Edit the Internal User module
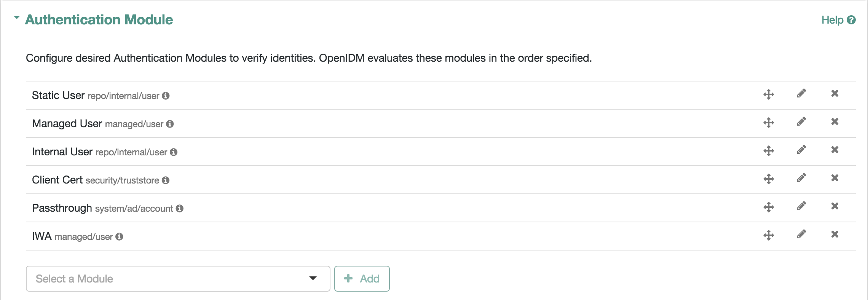The height and width of the screenshot is (300, 868). tap(801, 150)
